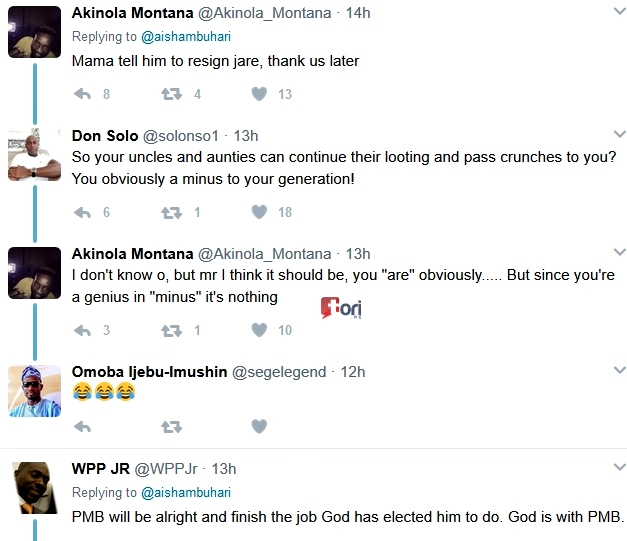Retweet Omoba Ijebu-Imushin's laughing emoji tweet
The width and height of the screenshot is (627, 541).
[171, 426]
